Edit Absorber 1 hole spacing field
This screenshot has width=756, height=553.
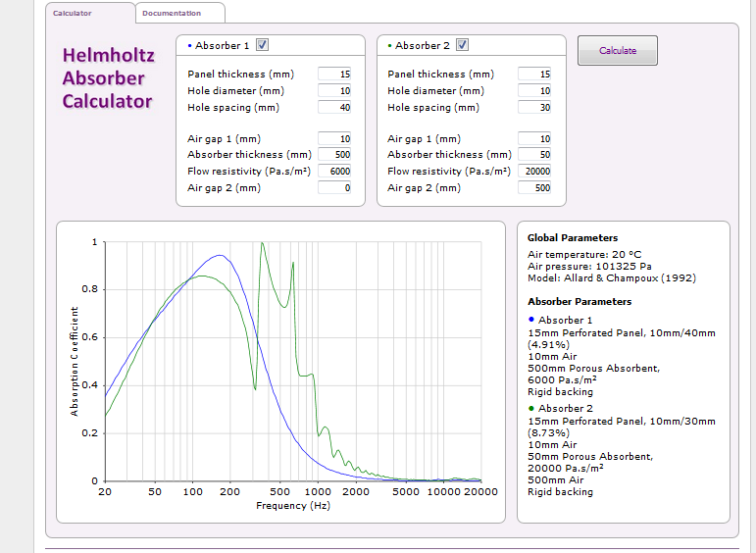click(x=334, y=108)
